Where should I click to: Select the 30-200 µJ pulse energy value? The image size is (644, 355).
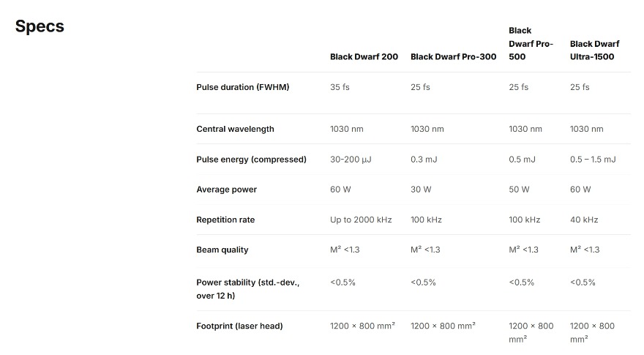point(351,160)
